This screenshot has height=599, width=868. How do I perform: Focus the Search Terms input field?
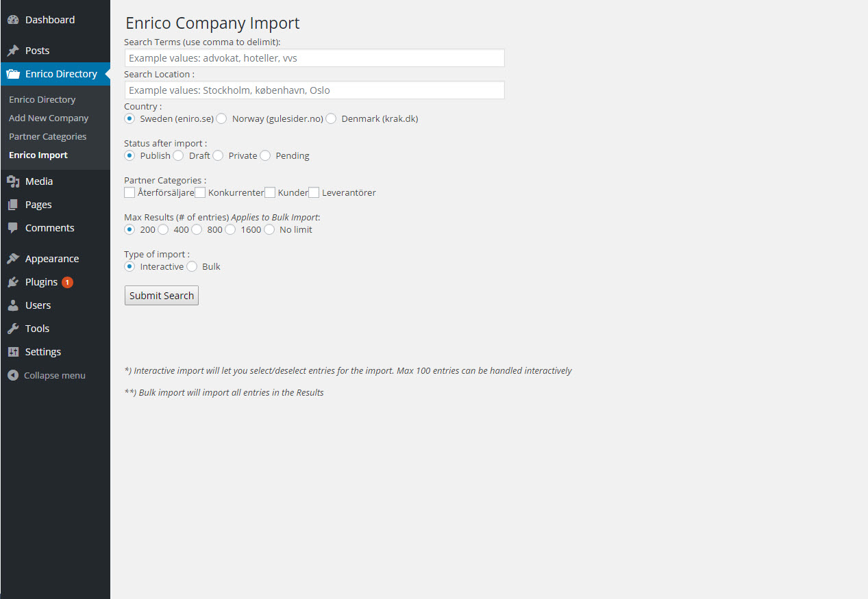314,58
